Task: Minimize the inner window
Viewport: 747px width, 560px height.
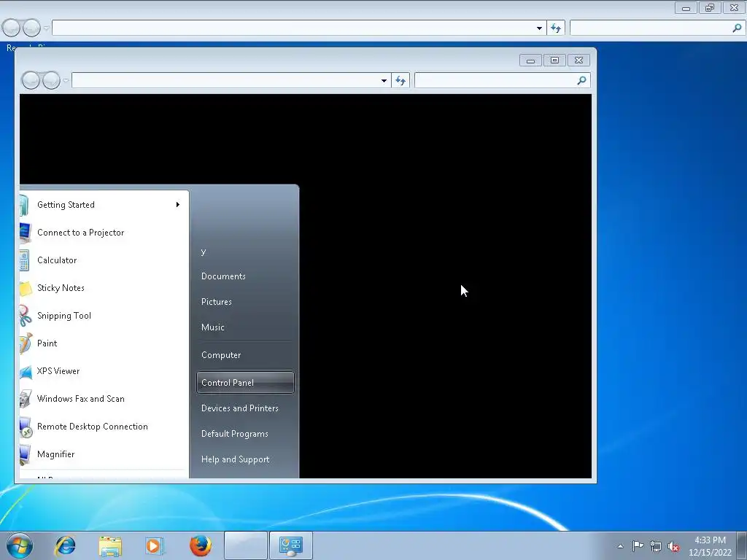Action: pyautogui.click(x=531, y=60)
